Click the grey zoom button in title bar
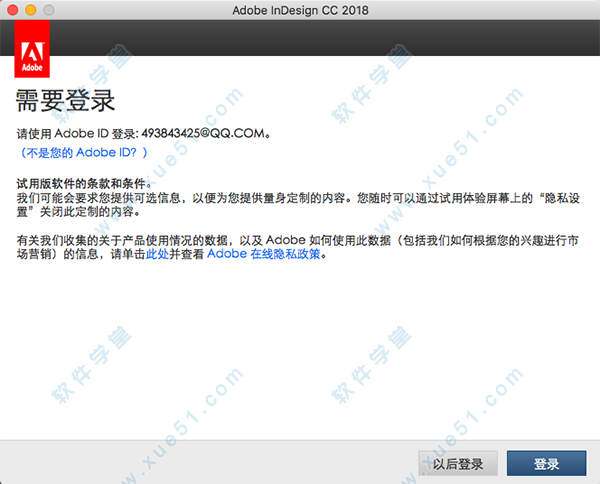The image size is (600, 484). 49,10
